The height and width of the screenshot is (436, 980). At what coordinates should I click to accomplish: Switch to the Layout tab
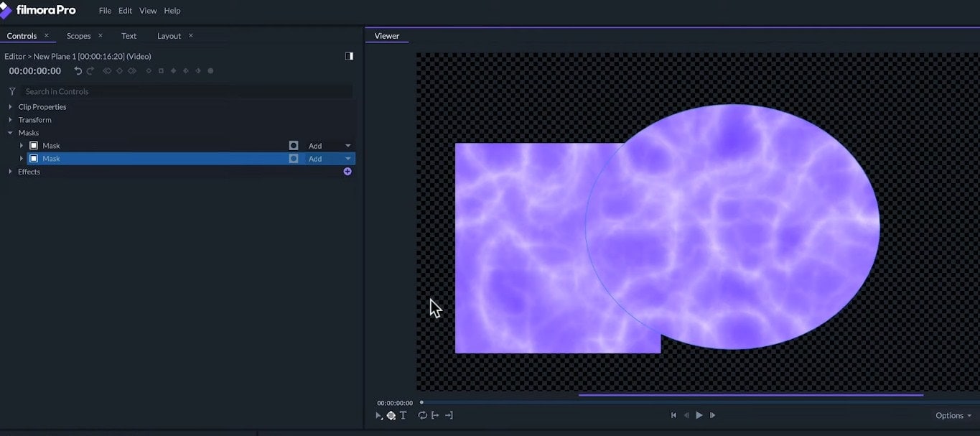(169, 36)
